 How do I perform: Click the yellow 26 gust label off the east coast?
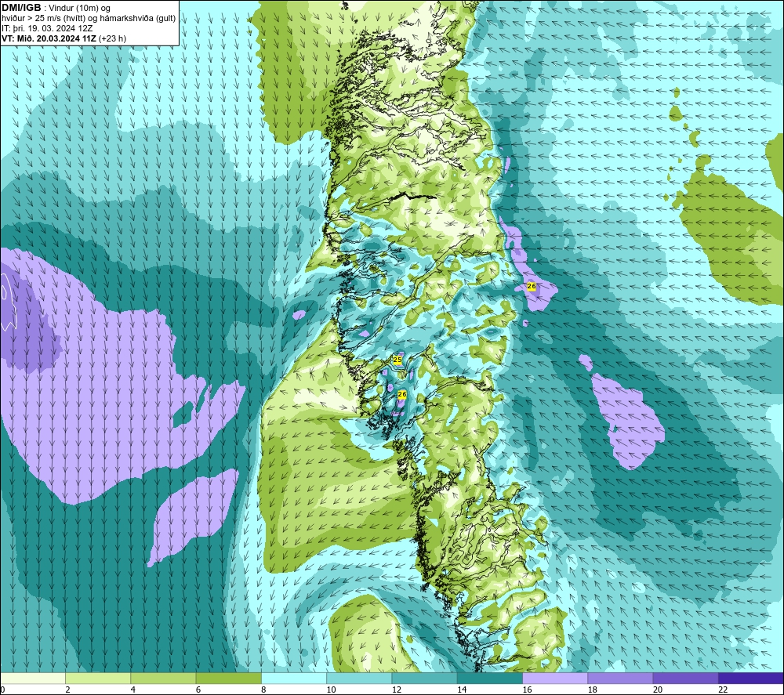pyautogui.click(x=532, y=286)
